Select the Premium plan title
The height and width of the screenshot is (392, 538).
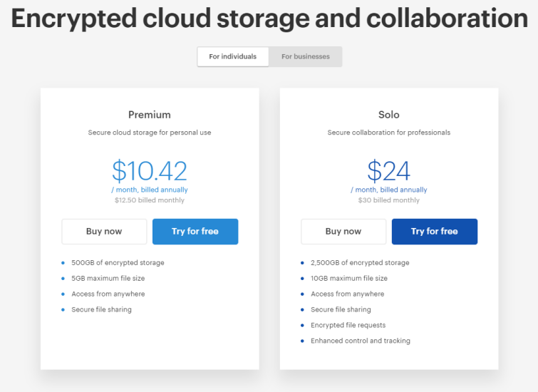[150, 115]
